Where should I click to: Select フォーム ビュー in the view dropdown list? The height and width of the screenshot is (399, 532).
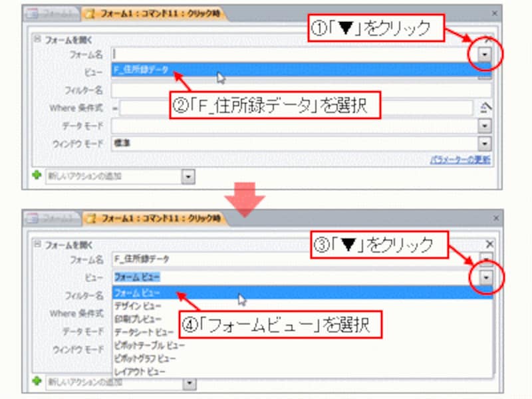tap(303, 293)
